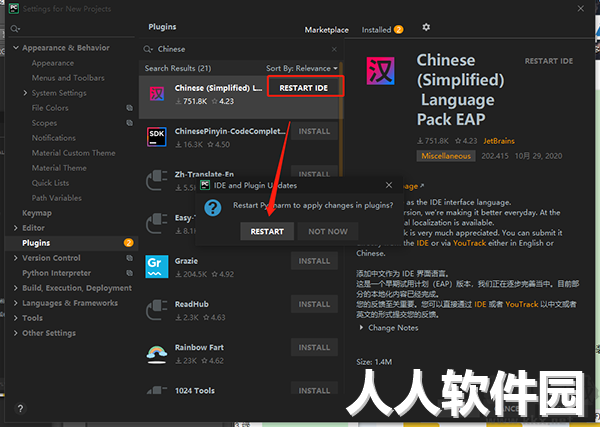Image resolution: width=600 pixels, height=427 pixels.
Task: Switch to the Installed plugins tab
Action: pyautogui.click(x=382, y=30)
